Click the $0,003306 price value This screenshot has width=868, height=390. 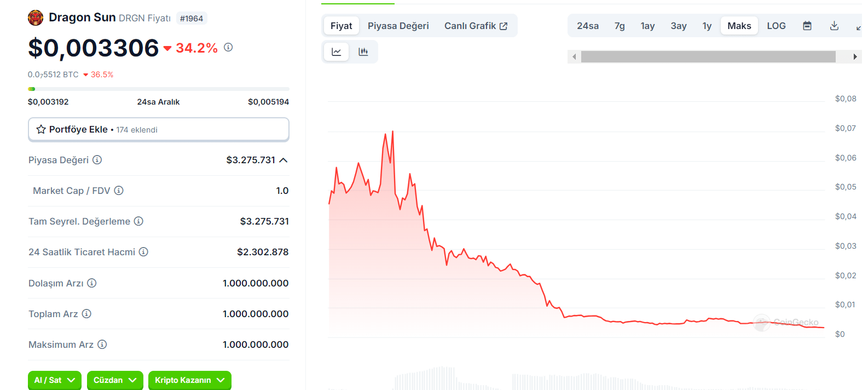(94, 48)
